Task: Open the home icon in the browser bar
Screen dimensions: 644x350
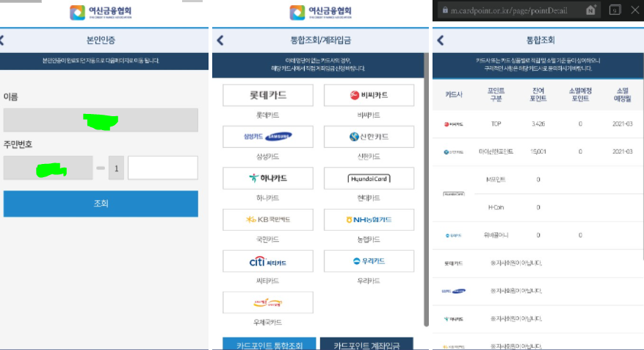Action: click(x=590, y=10)
